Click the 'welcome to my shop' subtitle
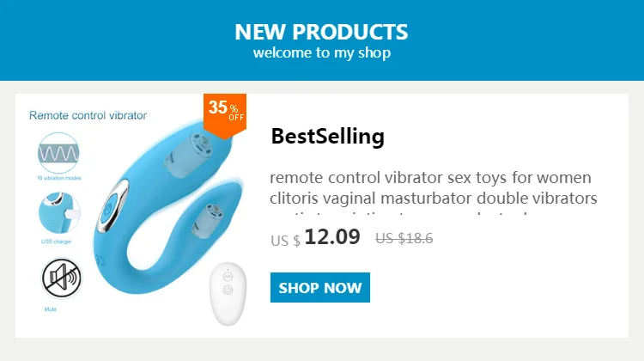This screenshot has height=361, width=644. click(x=322, y=53)
